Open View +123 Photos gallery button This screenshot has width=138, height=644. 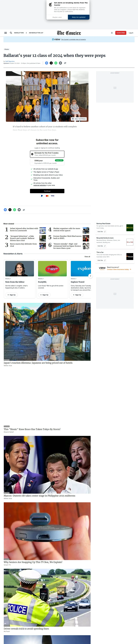[79, 119]
